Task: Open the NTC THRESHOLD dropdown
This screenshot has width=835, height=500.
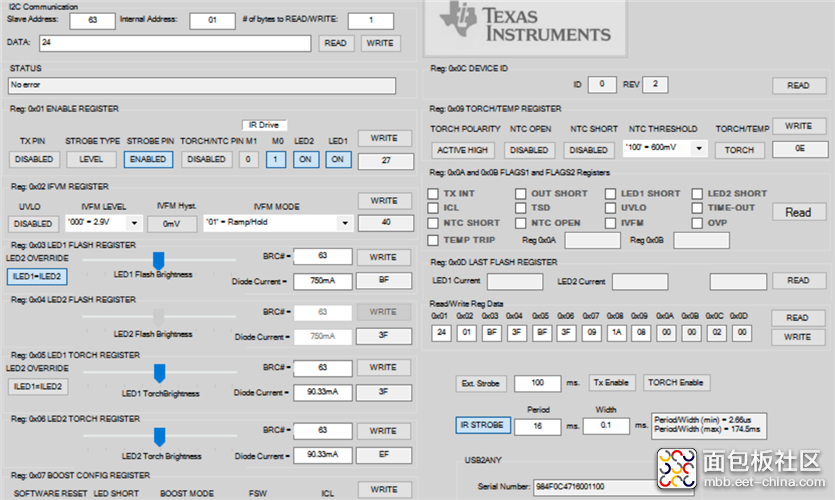Action: [x=665, y=148]
